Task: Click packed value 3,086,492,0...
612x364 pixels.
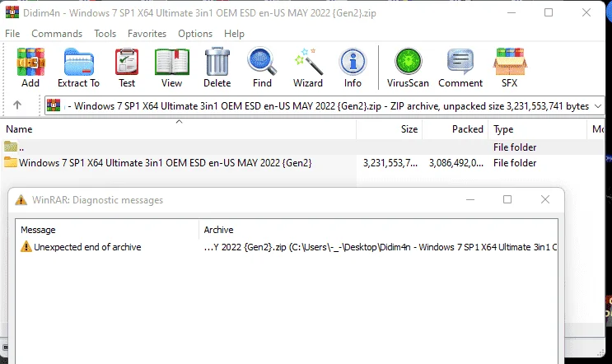Action: pyautogui.click(x=456, y=163)
